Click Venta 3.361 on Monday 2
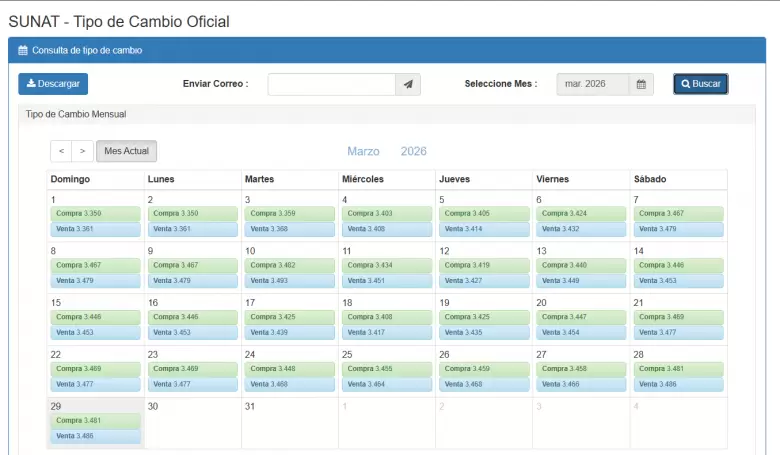This screenshot has height=455, width=780. pos(192,229)
